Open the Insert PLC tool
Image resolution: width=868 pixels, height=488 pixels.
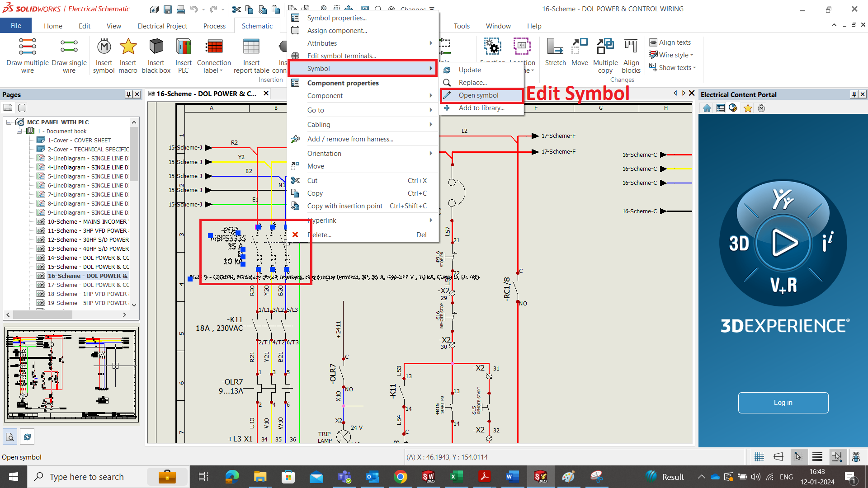click(183, 54)
